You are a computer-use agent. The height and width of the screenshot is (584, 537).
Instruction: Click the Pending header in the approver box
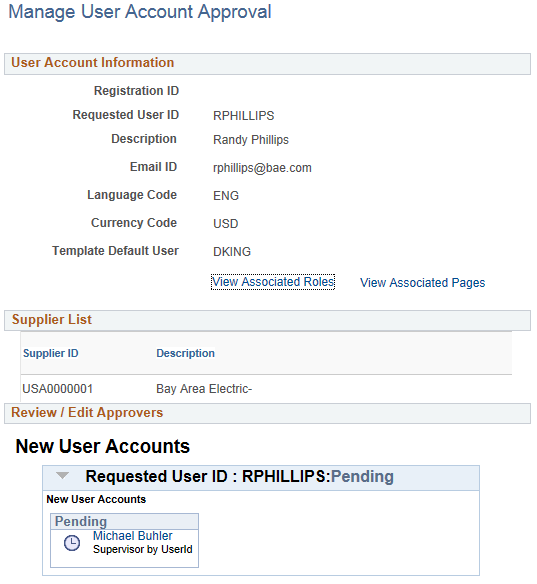tap(124, 521)
